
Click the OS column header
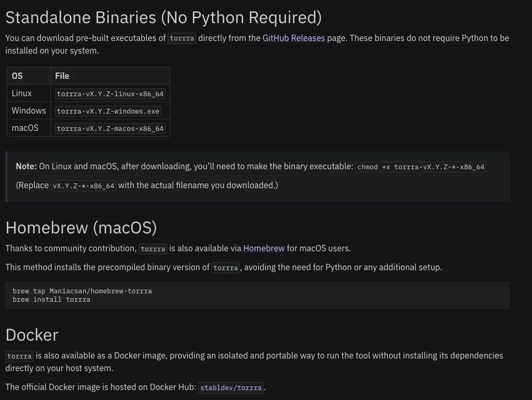point(17,76)
